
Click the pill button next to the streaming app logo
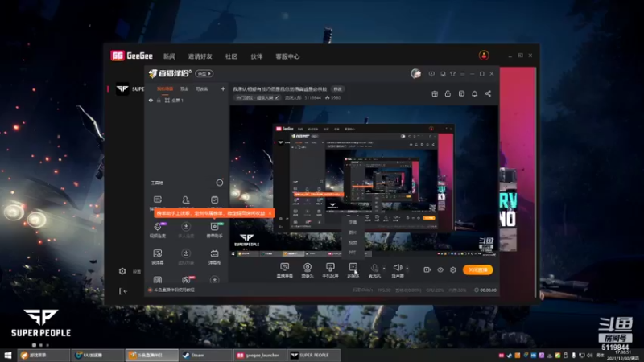click(x=204, y=73)
